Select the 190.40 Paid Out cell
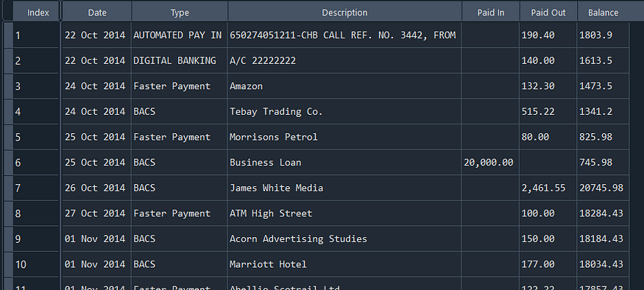The image size is (644, 290). point(548,35)
